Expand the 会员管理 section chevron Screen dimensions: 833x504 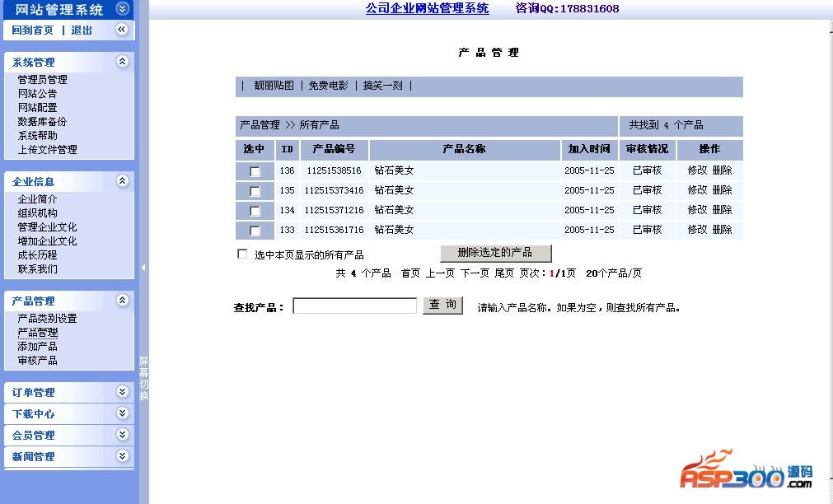click(122, 435)
